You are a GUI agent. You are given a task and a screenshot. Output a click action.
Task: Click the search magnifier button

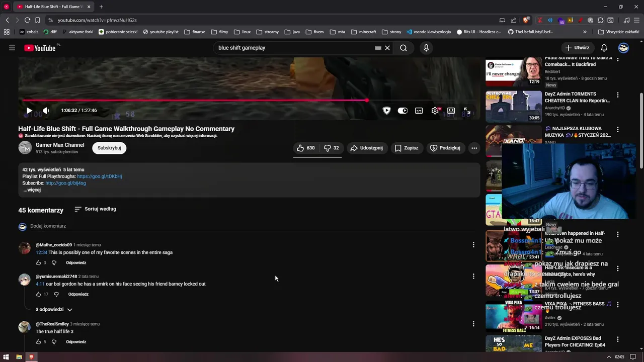(x=404, y=48)
